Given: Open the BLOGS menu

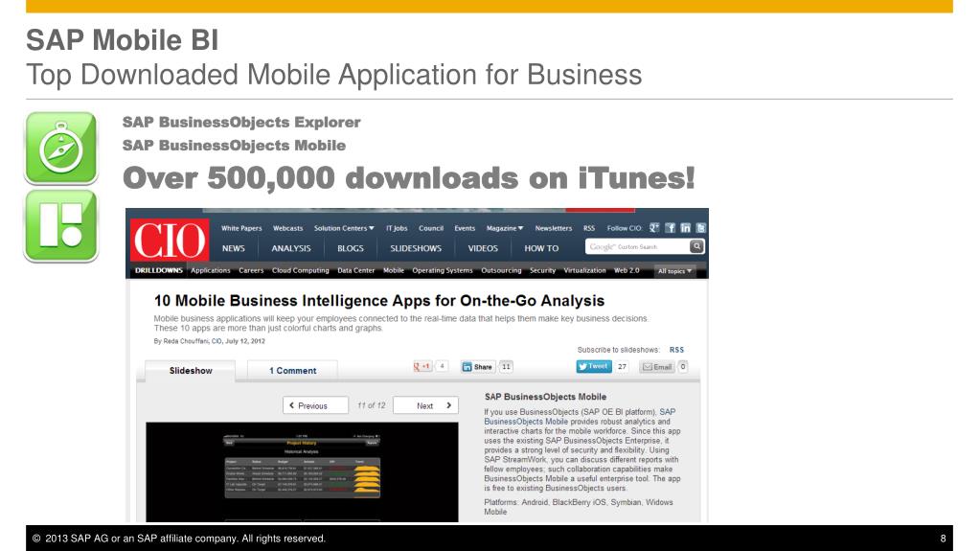Looking at the screenshot, I should [350, 248].
